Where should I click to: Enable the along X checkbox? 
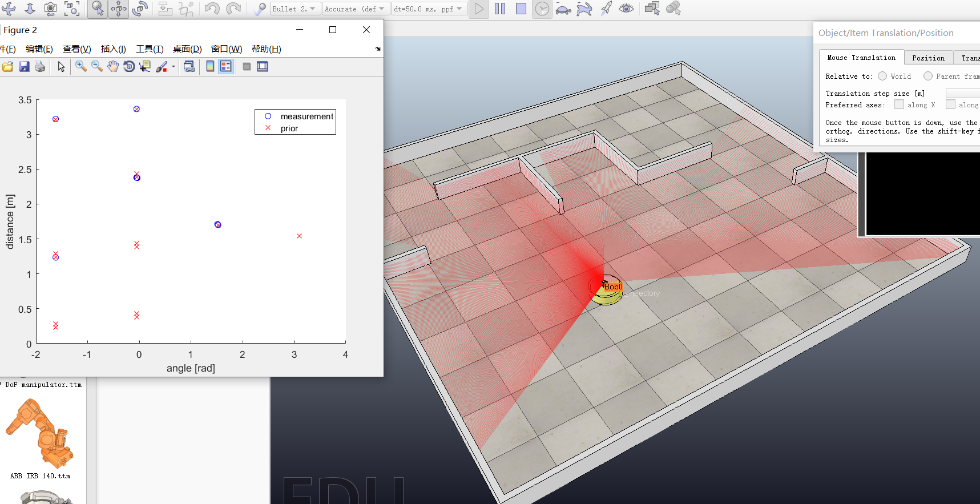(899, 104)
